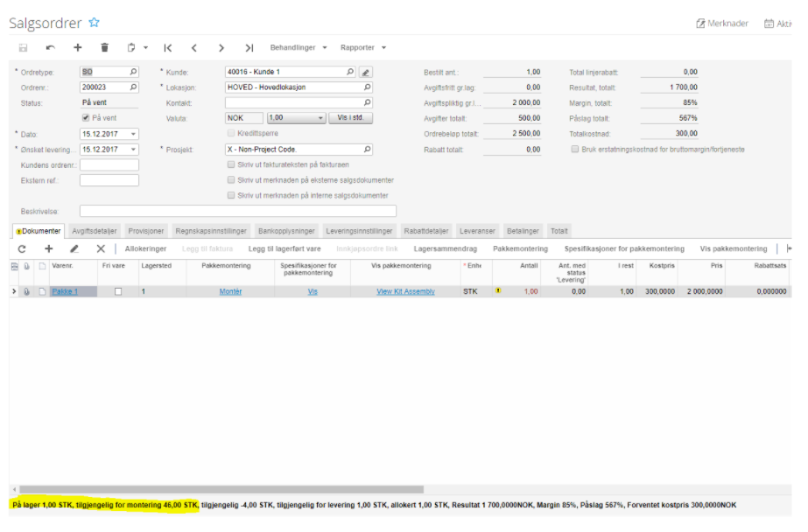Go to next record arrow
Screen dimensions: 808x532
(x=221, y=48)
